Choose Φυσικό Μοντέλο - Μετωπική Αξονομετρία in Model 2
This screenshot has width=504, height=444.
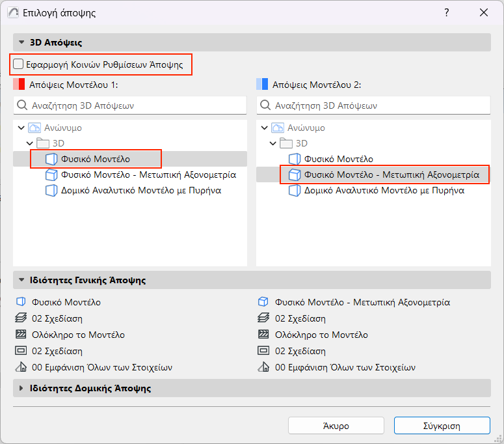(391, 174)
